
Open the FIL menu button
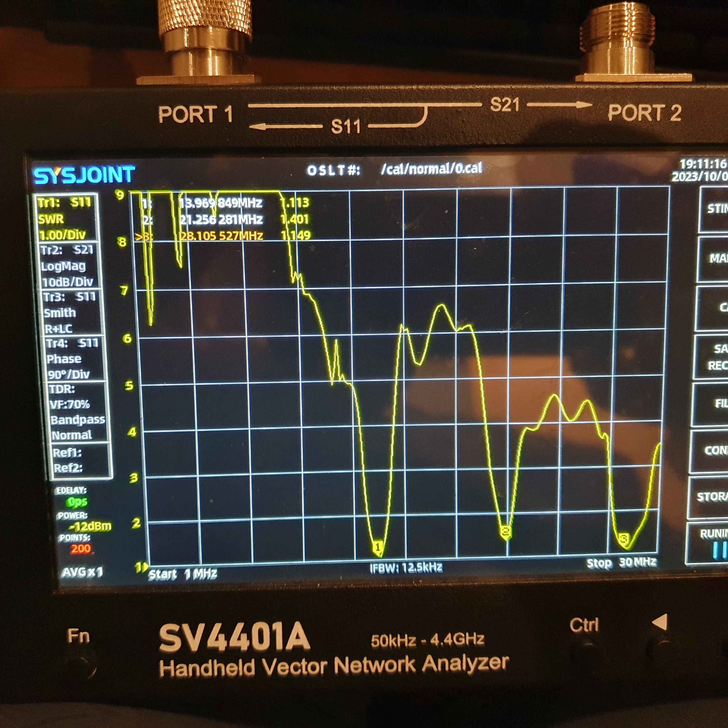[710, 404]
